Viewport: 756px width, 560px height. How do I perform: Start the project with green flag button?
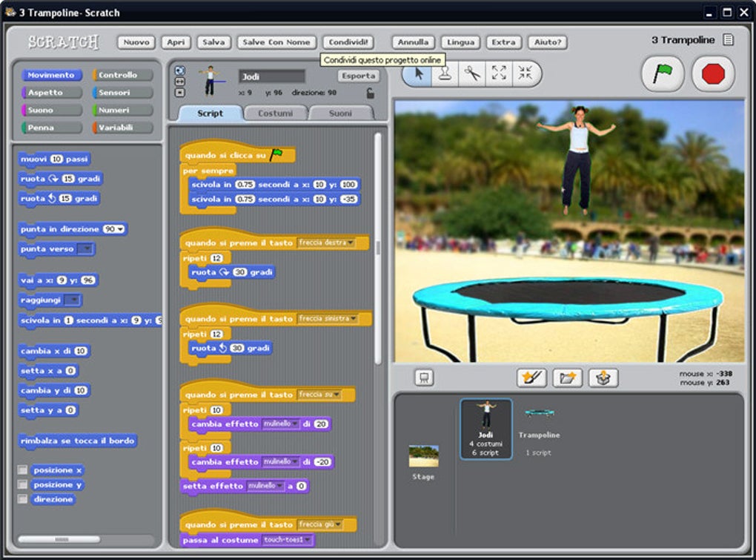pyautogui.click(x=663, y=74)
